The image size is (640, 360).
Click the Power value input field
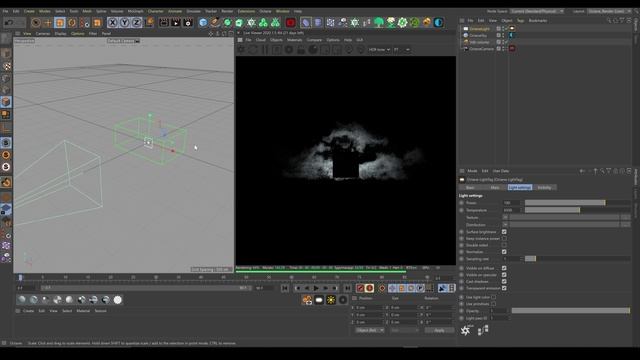[511, 203]
